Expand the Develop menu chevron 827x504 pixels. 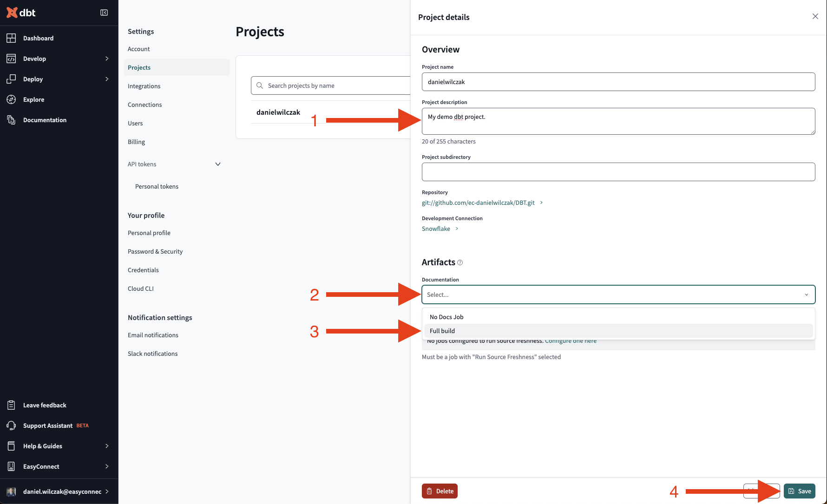pos(107,59)
